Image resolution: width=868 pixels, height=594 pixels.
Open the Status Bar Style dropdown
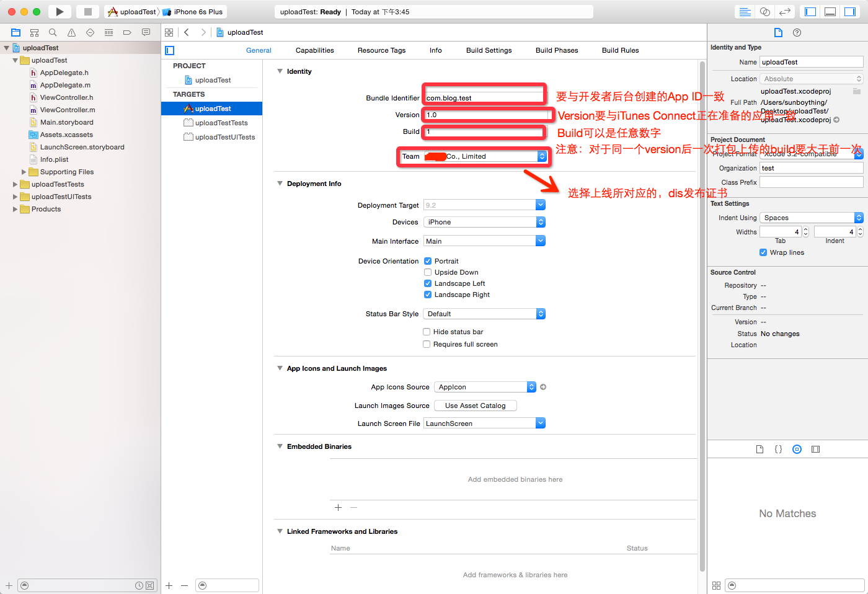click(484, 314)
